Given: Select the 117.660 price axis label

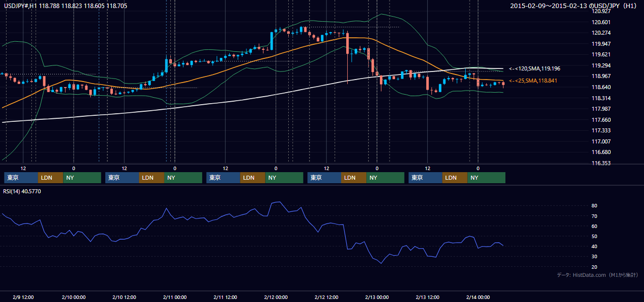Looking at the screenshot, I should pyautogui.click(x=602, y=120).
